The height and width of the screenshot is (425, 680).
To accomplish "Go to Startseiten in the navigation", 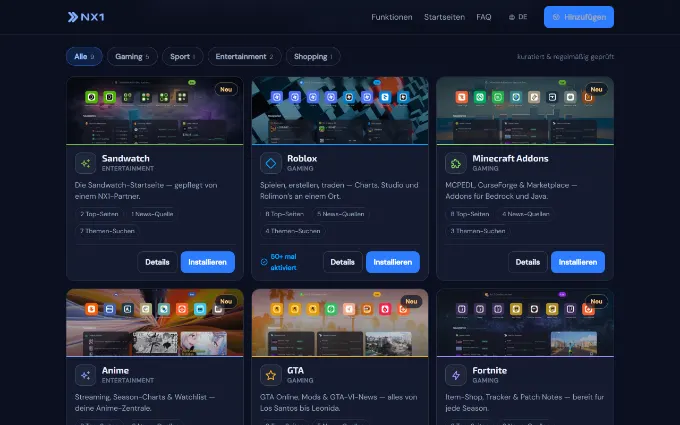I will tap(444, 17).
